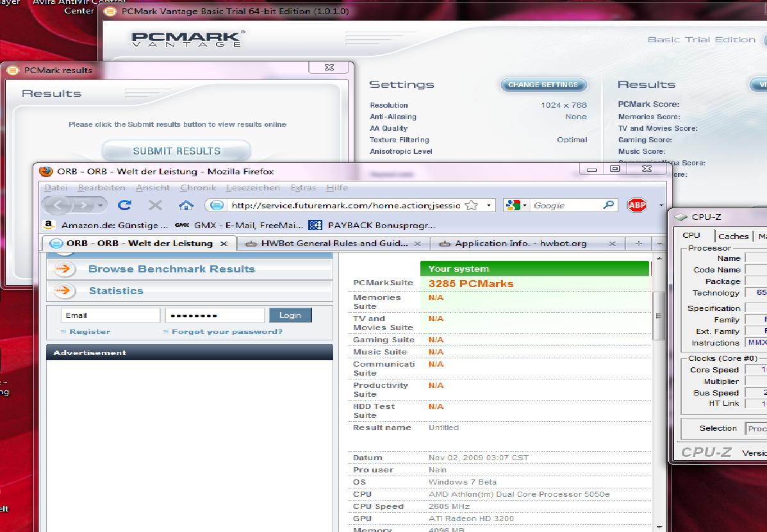
Task: Open the list all tabs dropdown
Action: click(659, 243)
